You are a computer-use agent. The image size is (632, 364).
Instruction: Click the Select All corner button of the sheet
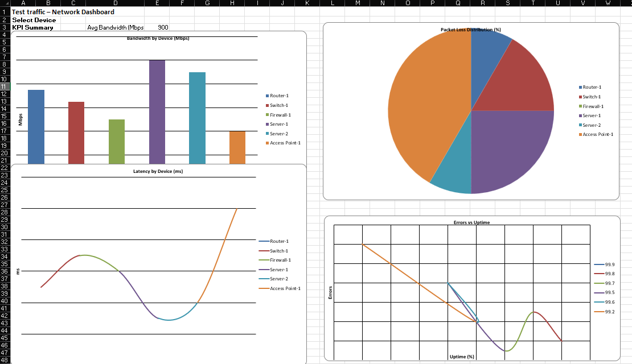5,3
